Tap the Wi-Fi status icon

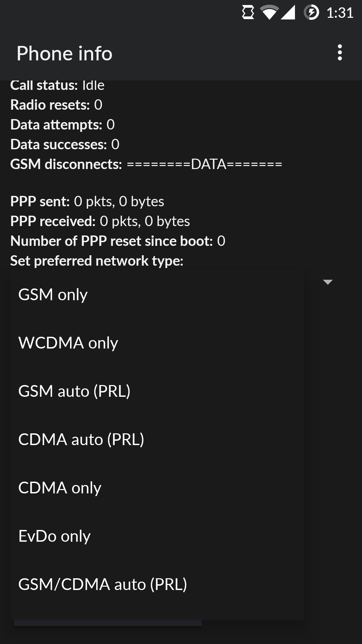(269, 13)
